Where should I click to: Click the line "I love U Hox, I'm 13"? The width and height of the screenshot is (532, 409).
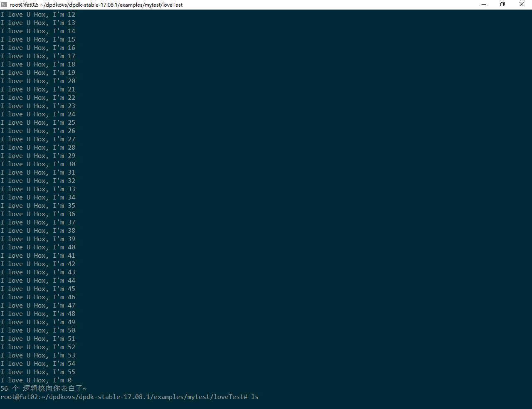(38, 23)
